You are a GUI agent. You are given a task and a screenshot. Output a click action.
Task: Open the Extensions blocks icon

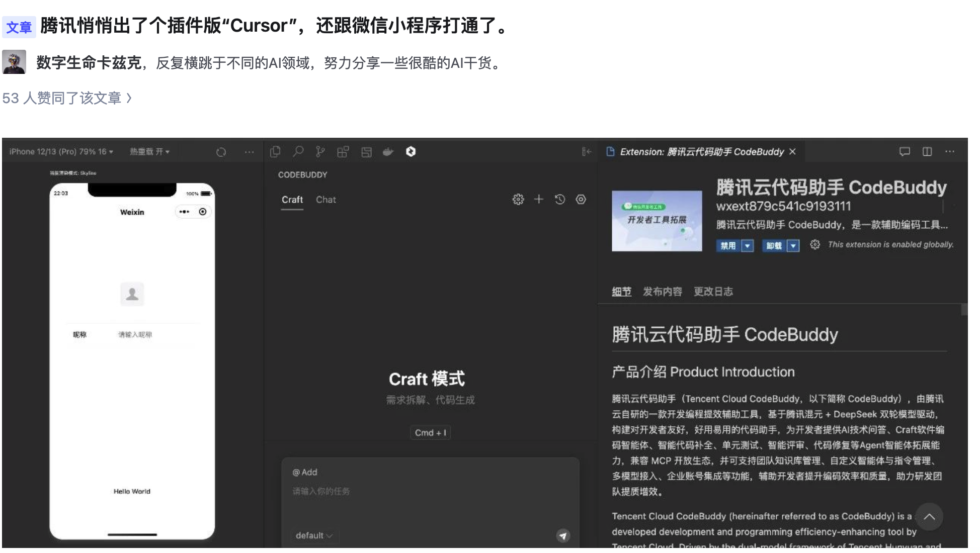point(343,152)
